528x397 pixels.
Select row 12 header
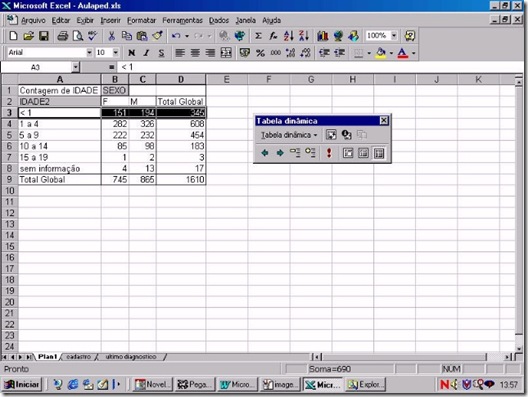[x=9, y=213]
